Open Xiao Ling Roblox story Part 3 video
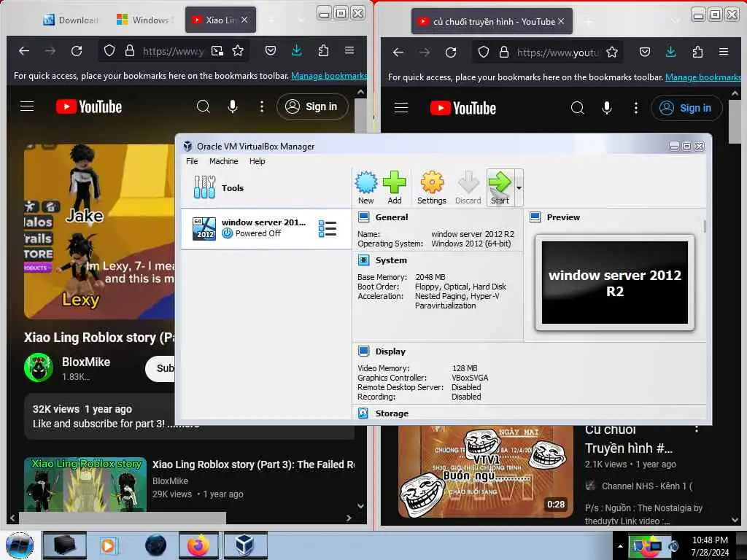This screenshot has height=560, width=747. pos(253,464)
